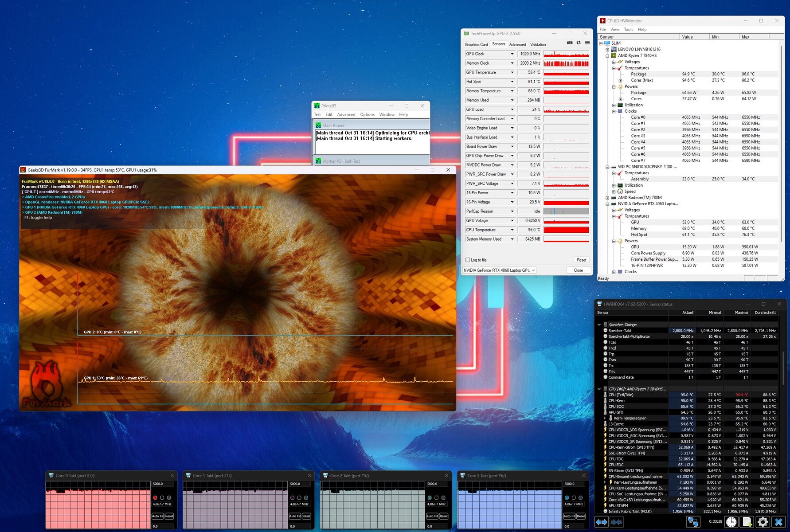The height and width of the screenshot is (532, 790).
Task: Collapse the Clocks tree under Ryzen in HWMonitor
Action: [x=614, y=111]
